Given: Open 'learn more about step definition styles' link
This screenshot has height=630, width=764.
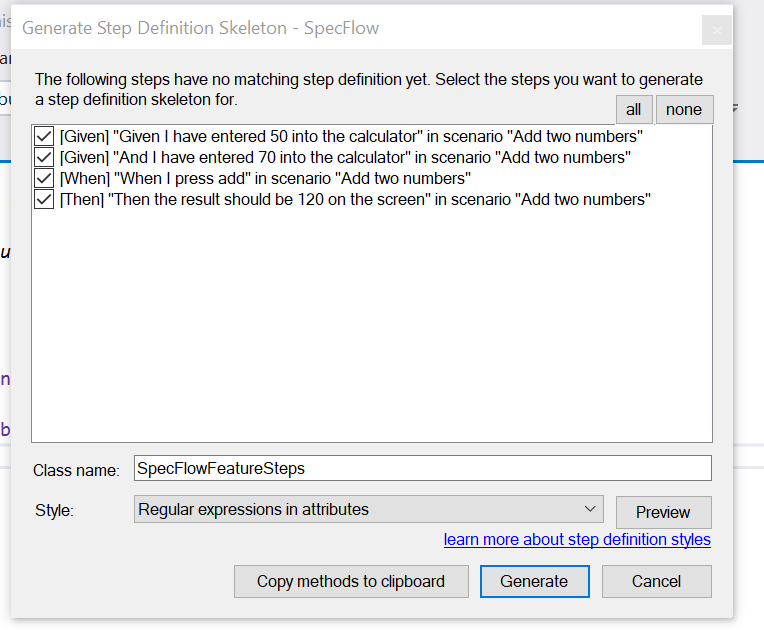Looking at the screenshot, I should point(577,540).
